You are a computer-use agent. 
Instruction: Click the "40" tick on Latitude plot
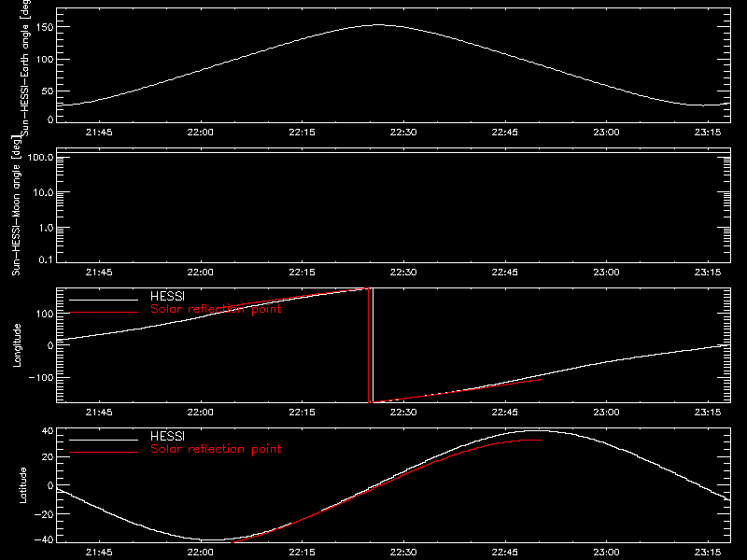48,431
